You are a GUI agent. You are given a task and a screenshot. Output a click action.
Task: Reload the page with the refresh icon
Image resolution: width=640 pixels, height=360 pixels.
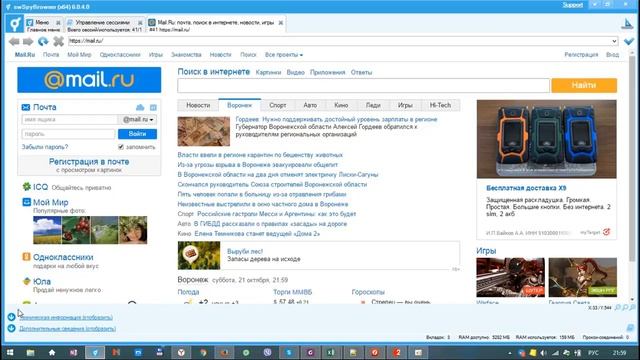43,41
